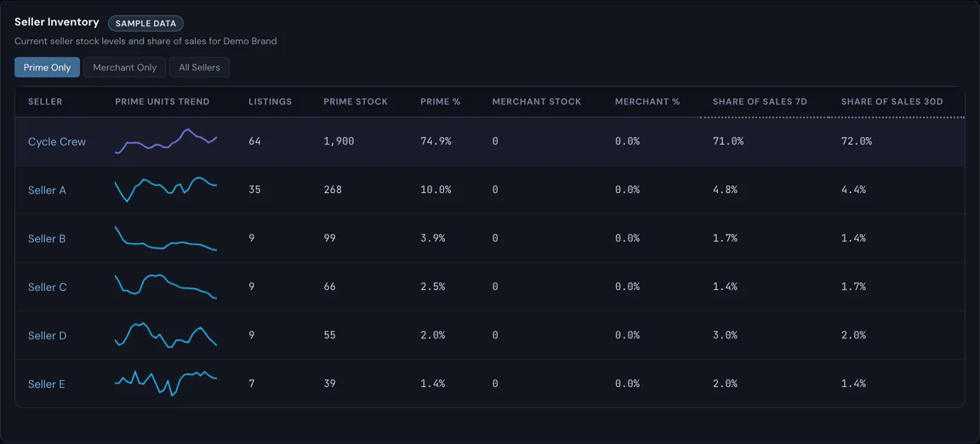Open the Seller D link
This screenshot has height=444, width=980.
(48, 335)
